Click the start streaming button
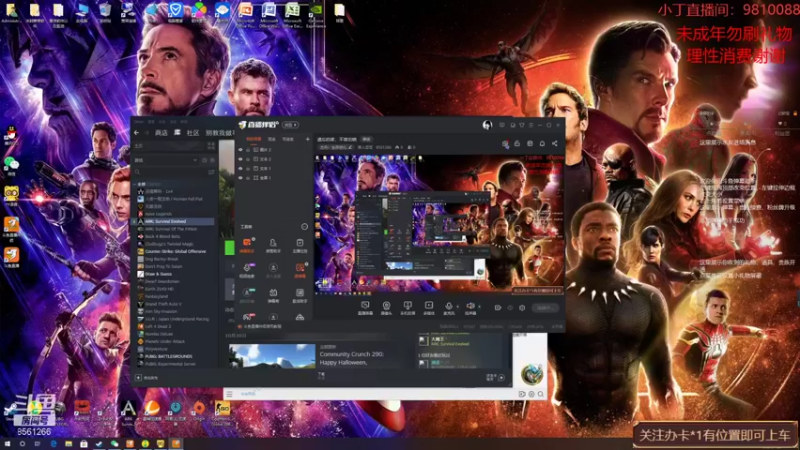 [x=545, y=308]
